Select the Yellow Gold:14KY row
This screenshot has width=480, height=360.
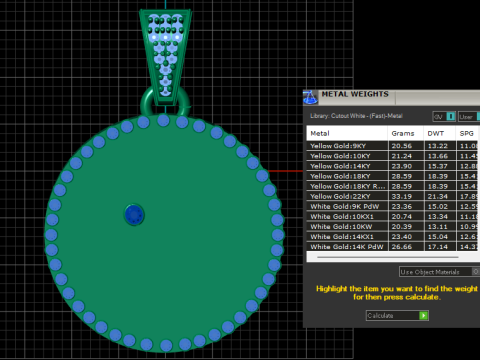click(x=392, y=166)
